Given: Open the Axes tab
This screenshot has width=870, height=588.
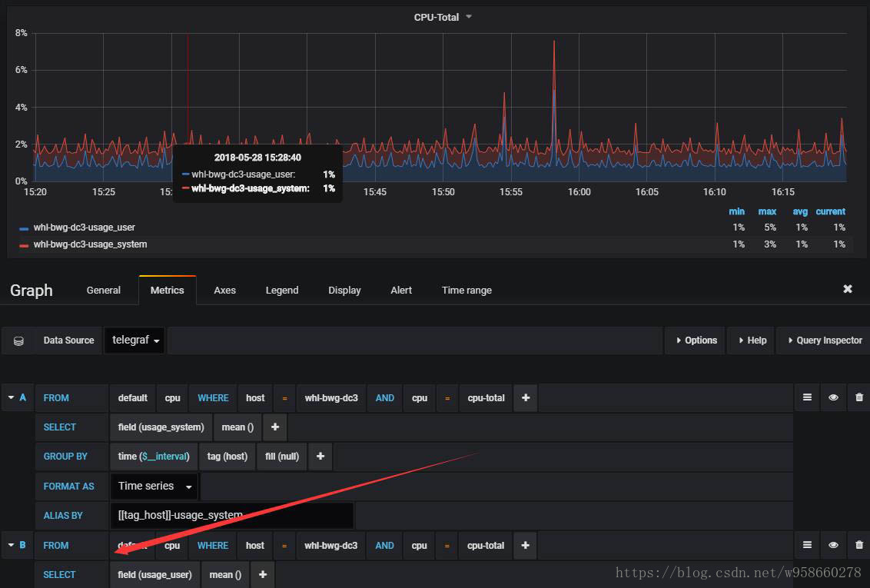Looking at the screenshot, I should 224,290.
